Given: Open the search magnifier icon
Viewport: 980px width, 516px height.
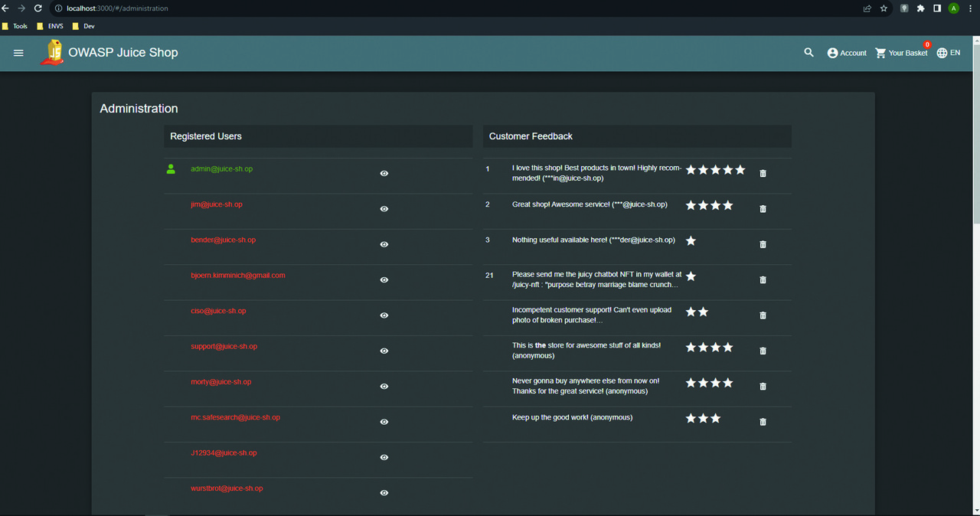Looking at the screenshot, I should point(808,53).
